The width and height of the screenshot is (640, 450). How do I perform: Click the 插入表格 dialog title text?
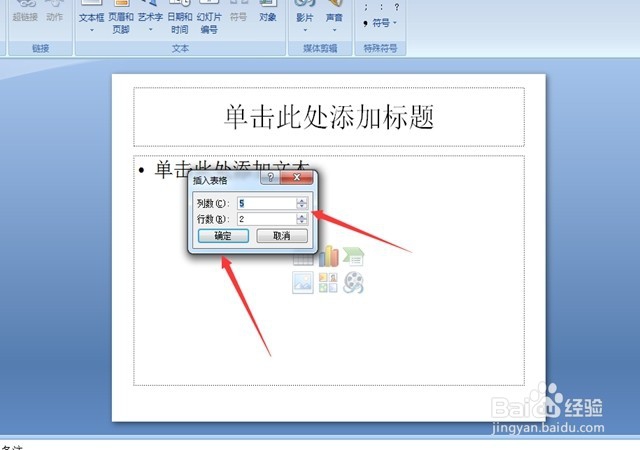click(210, 180)
